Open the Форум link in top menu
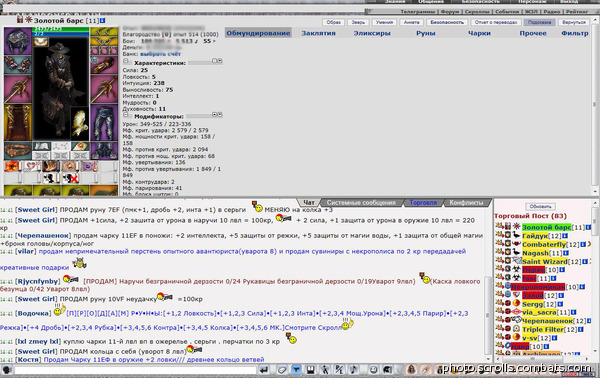The width and height of the screenshot is (600, 378). pos(451,11)
